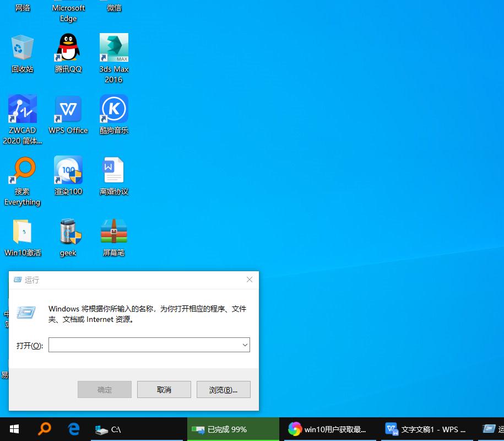Open the 屏幕笔 screen pen tool

[113, 232]
